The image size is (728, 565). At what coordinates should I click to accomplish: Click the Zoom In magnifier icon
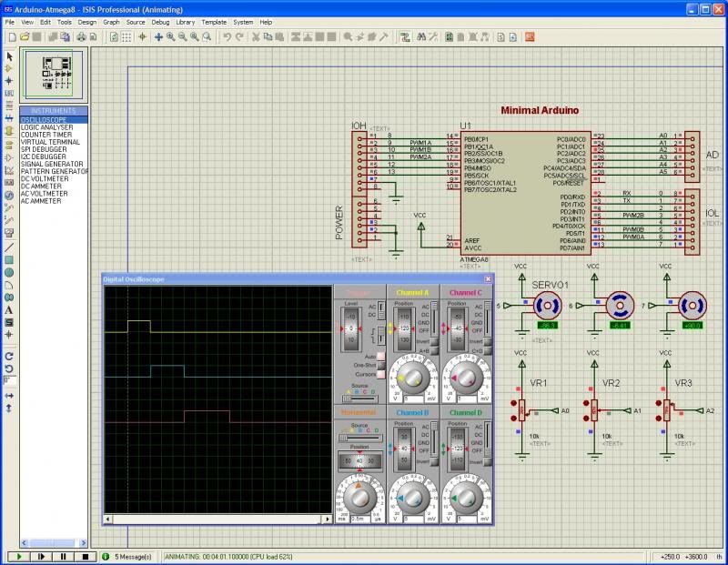tap(171, 37)
